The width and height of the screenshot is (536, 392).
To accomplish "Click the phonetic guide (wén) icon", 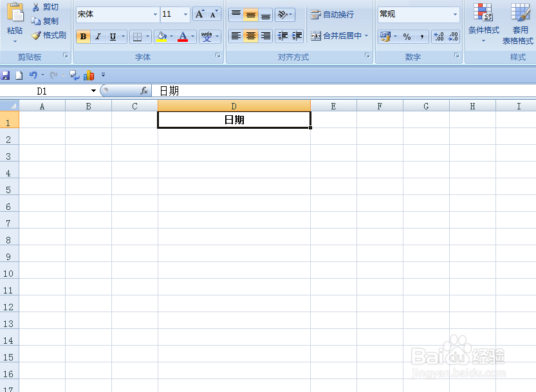I will [207, 37].
